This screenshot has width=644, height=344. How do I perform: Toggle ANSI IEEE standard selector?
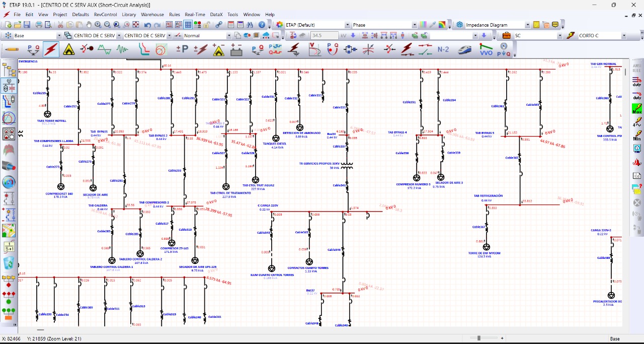click(637, 68)
